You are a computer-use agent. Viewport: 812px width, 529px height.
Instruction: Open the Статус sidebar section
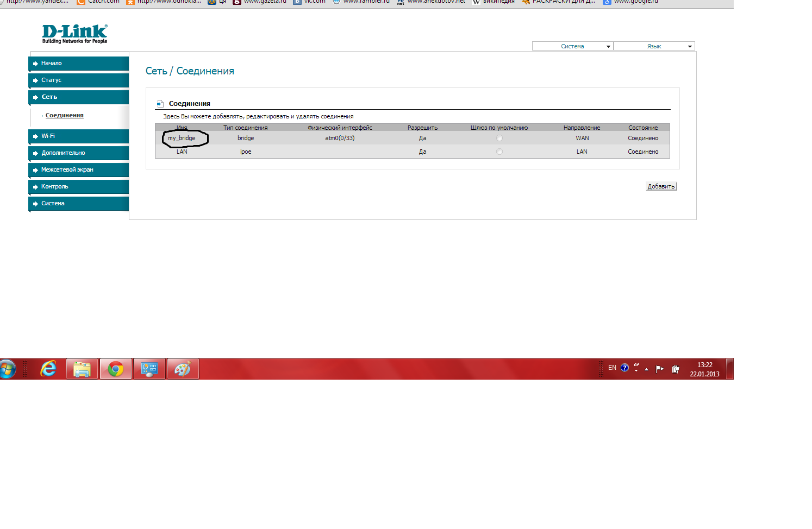79,80
